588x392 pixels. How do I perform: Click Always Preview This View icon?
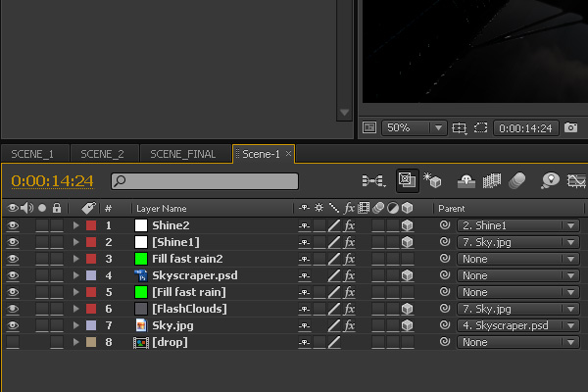(x=369, y=127)
